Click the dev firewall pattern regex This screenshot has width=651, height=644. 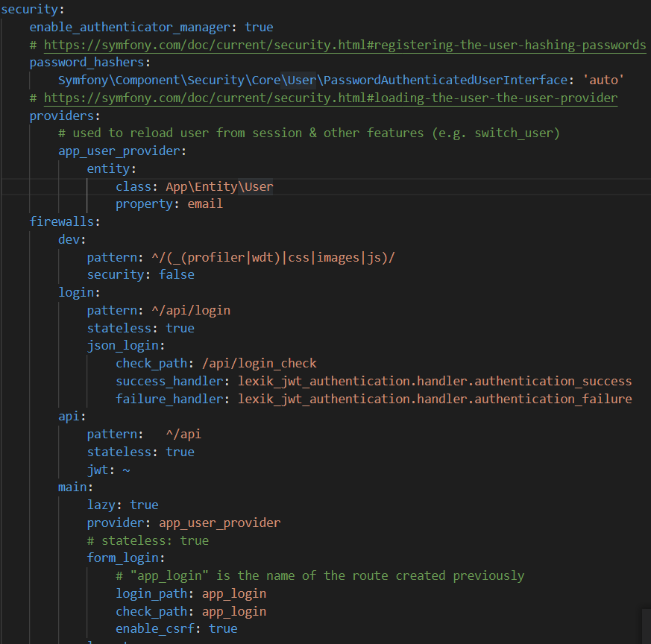point(273,258)
